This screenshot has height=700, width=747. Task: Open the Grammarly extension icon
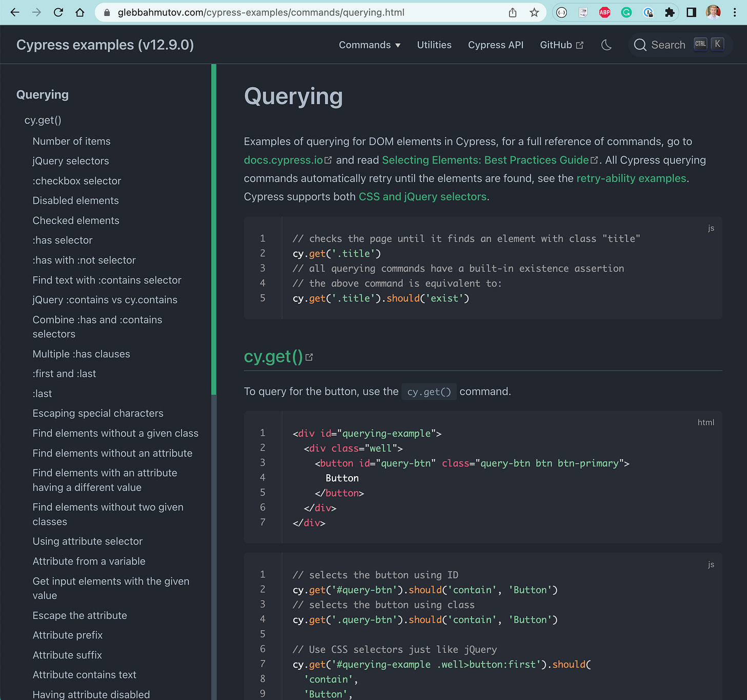pyautogui.click(x=626, y=12)
